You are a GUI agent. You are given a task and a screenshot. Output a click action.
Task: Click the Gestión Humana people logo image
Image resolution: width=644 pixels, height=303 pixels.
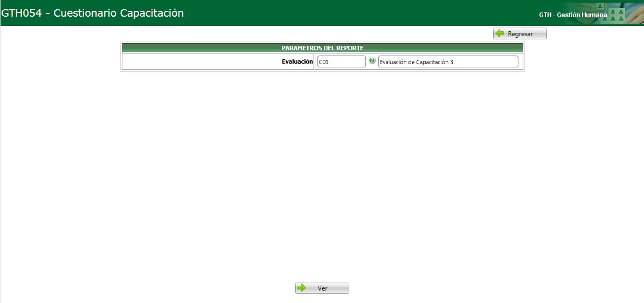(605, 13)
